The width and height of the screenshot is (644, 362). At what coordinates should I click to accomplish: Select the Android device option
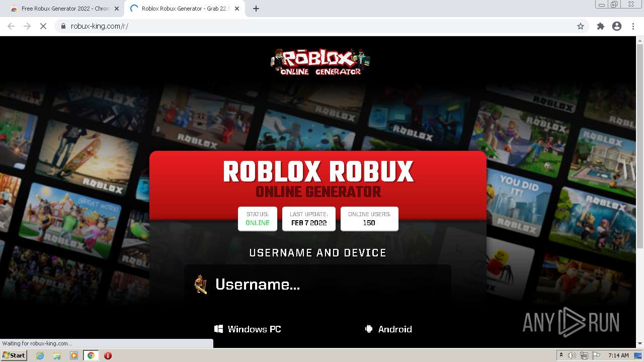388,329
